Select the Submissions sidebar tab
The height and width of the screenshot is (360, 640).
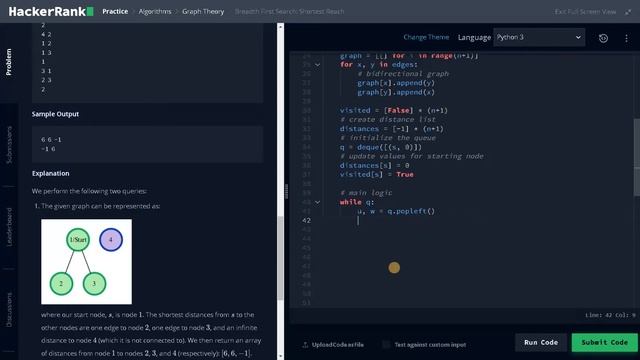coord(9,145)
